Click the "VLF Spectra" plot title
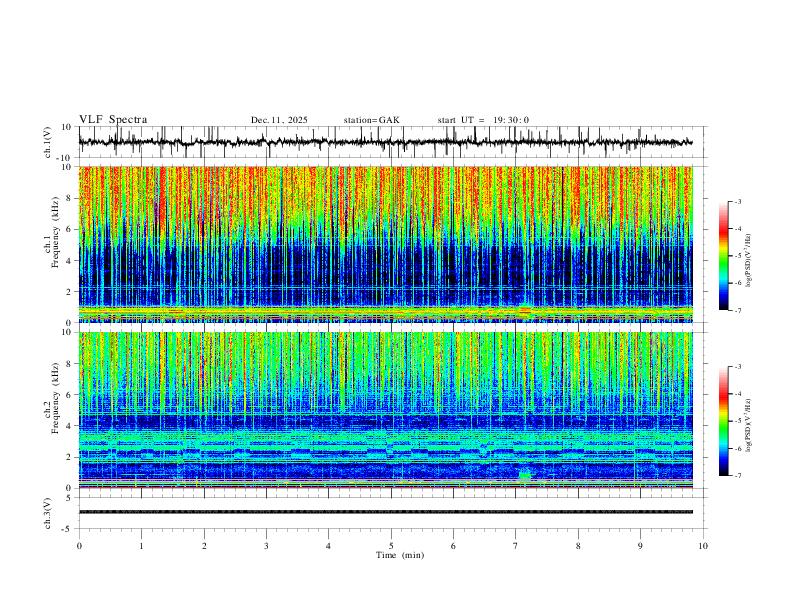The height and width of the screenshot is (612, 792). (x=113, y=120)
